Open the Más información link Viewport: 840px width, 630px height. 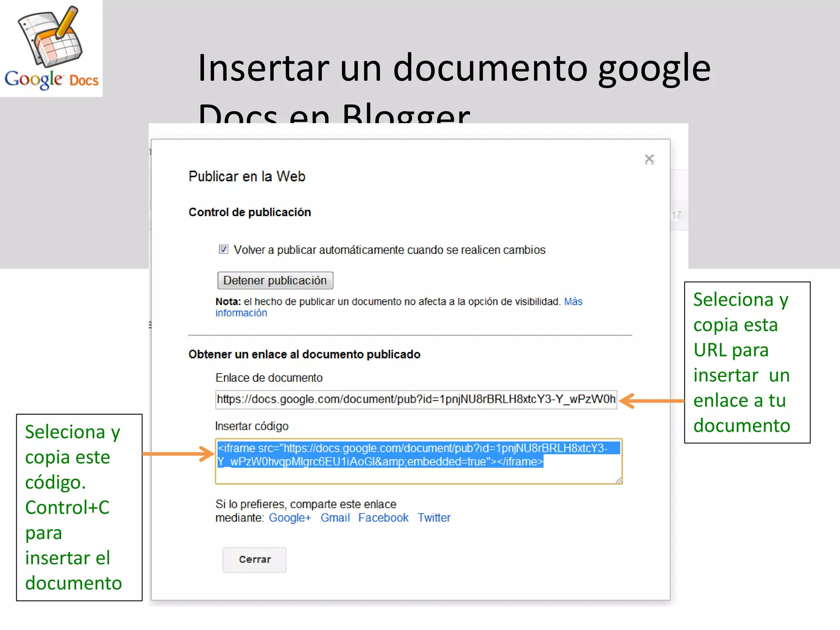pyautogui.click(x=399, y=307)
